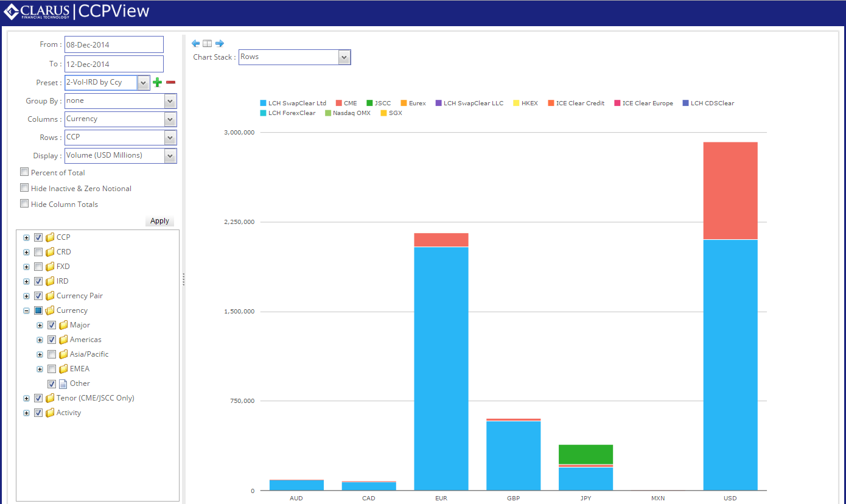The width and height of the screenshot is (846, 504).
Task: Click the Currency Pair tree label
Action: [x=80, y=296]
